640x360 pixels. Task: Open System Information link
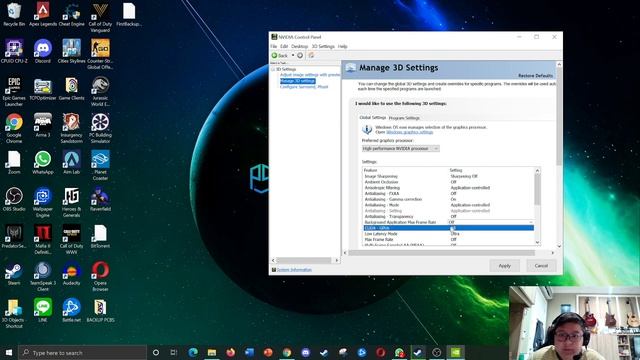(294, 270)
